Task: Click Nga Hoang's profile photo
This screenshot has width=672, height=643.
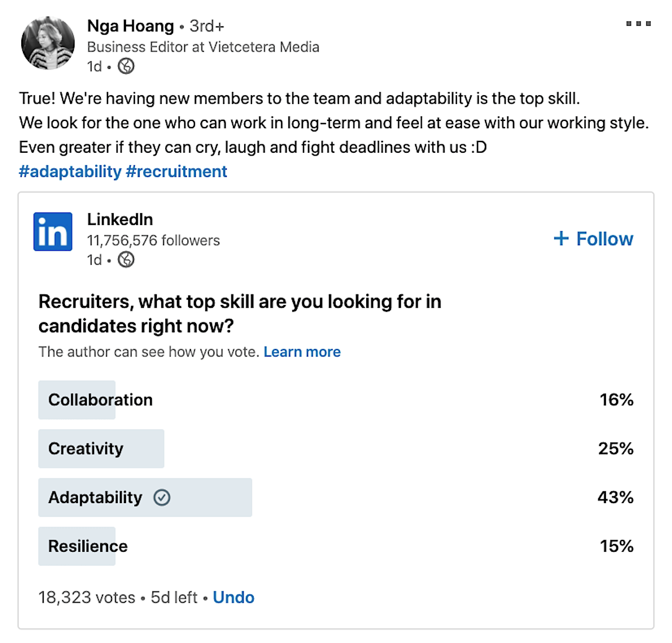Action: click(48, 43)
